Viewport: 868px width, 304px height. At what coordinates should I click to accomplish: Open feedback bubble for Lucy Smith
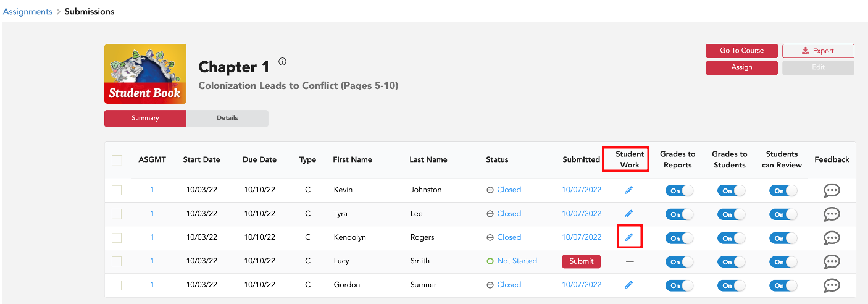832,261
